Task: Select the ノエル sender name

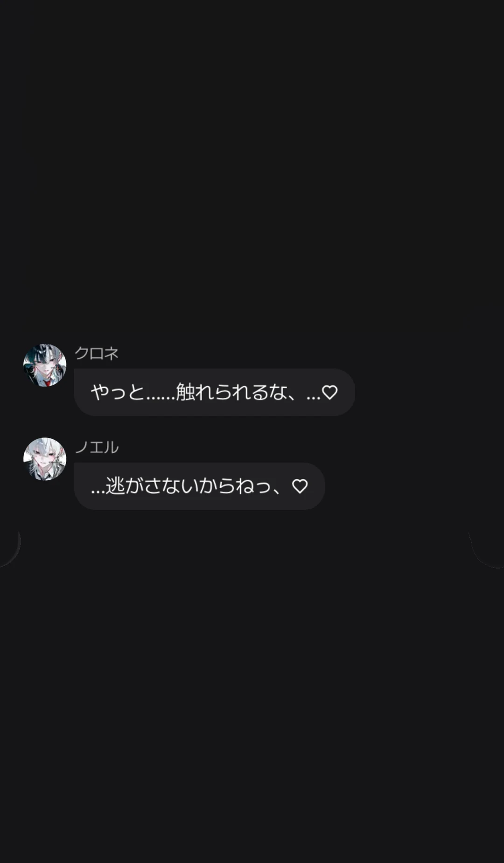Action: (x=97, y=447)
